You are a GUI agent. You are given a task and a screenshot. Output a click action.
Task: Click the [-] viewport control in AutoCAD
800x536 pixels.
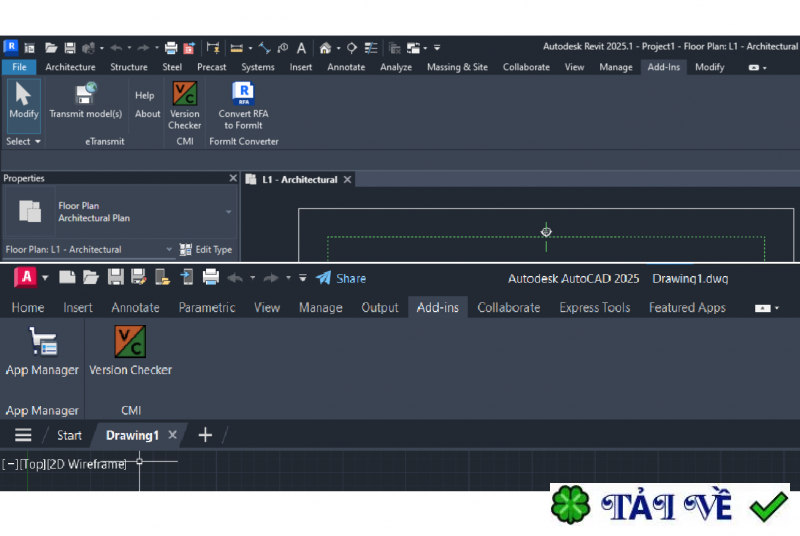point(10,464)
